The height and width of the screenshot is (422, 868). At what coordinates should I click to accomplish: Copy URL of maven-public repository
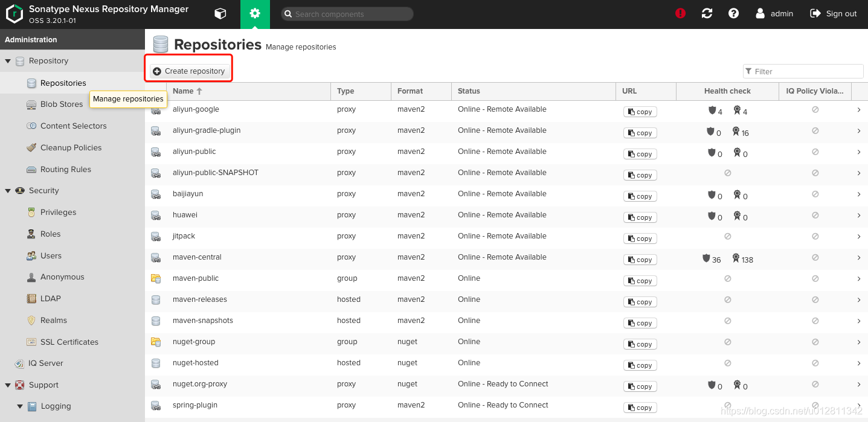tap(640, 281)
